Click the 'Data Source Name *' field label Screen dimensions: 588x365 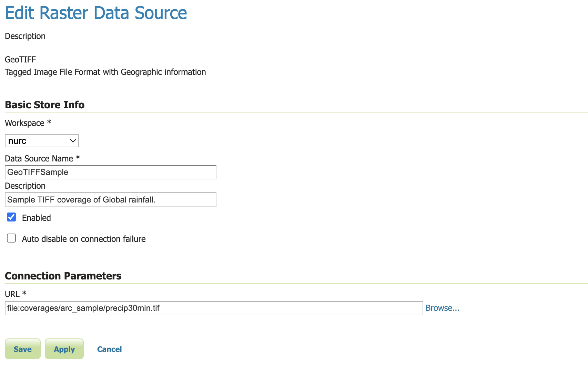42,159
